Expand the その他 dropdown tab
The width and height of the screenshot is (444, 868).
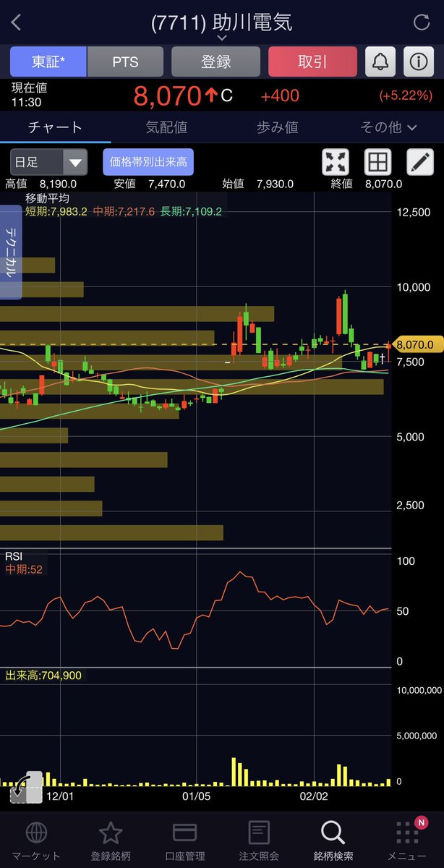[x=388, y=127]
